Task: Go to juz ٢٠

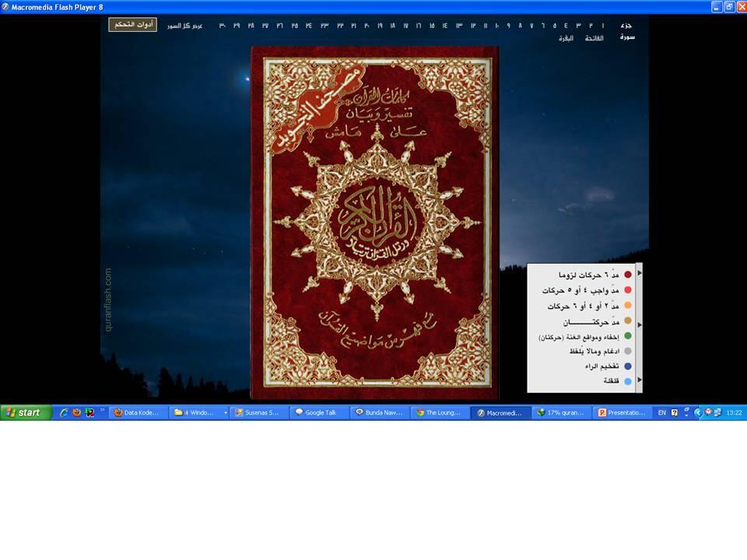Action: point(366,26)
